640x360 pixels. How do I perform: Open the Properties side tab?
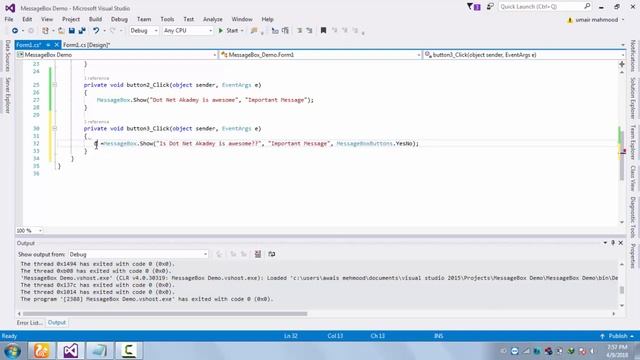pos(633,256)
